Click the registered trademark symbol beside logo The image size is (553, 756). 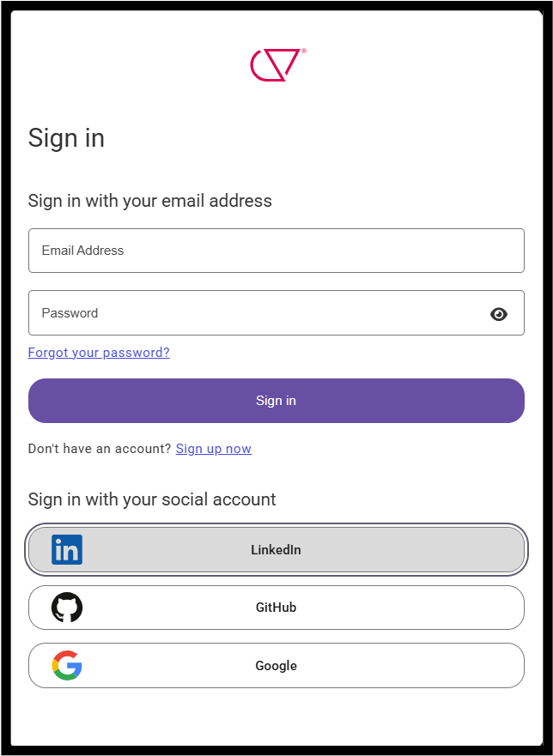pyautogui.click(x=304, y=51)
